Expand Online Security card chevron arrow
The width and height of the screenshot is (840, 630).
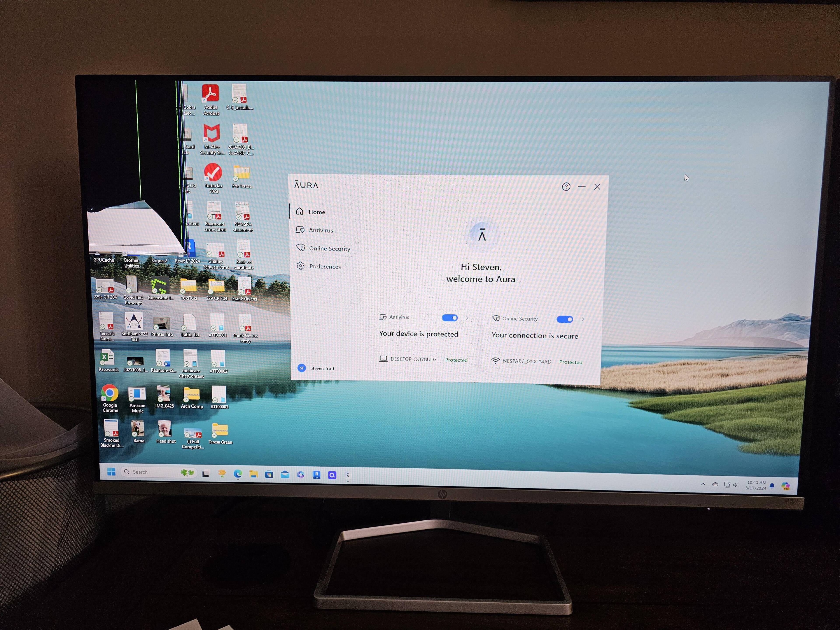pos(583,319)
